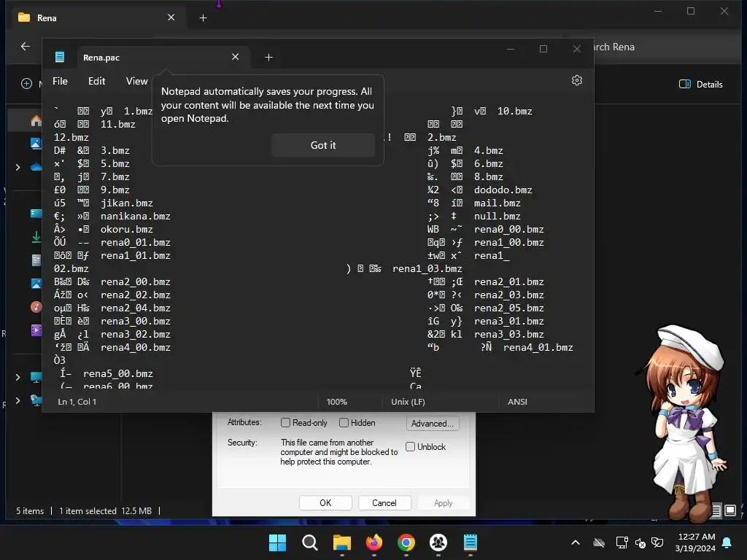Viewport: 747px width, 560px height.
Task: Open Gallery icon in Explorer sidebar
Action: point(36,143)
